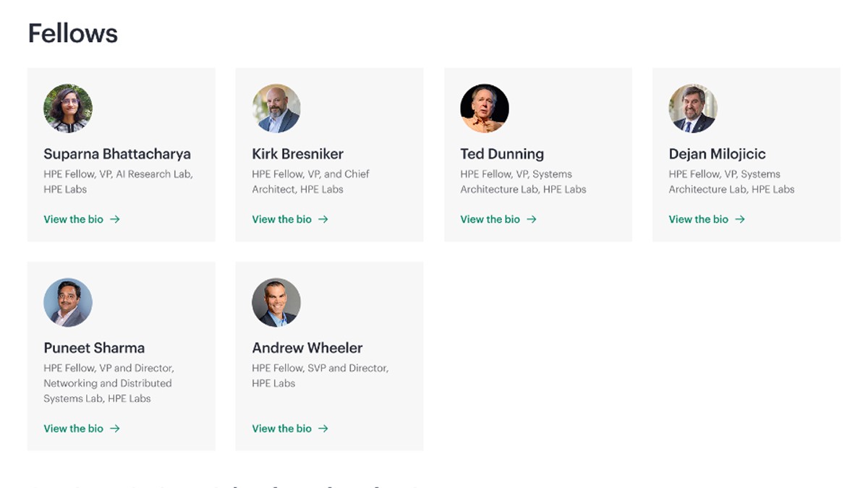
Task: Select the Fellows heading
Action: pos(72,33)
